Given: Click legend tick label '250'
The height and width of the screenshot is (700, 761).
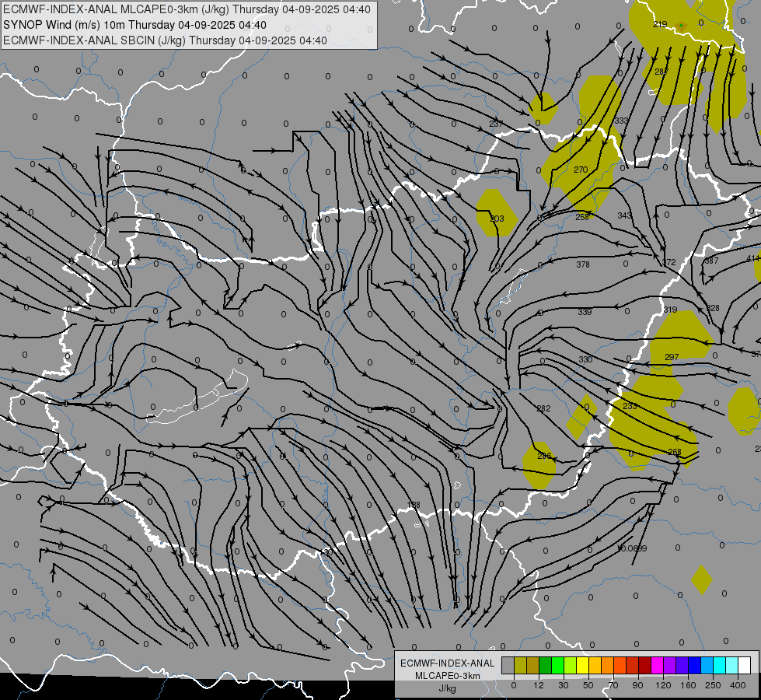Looking at the screenshot, I should point(713,685).
